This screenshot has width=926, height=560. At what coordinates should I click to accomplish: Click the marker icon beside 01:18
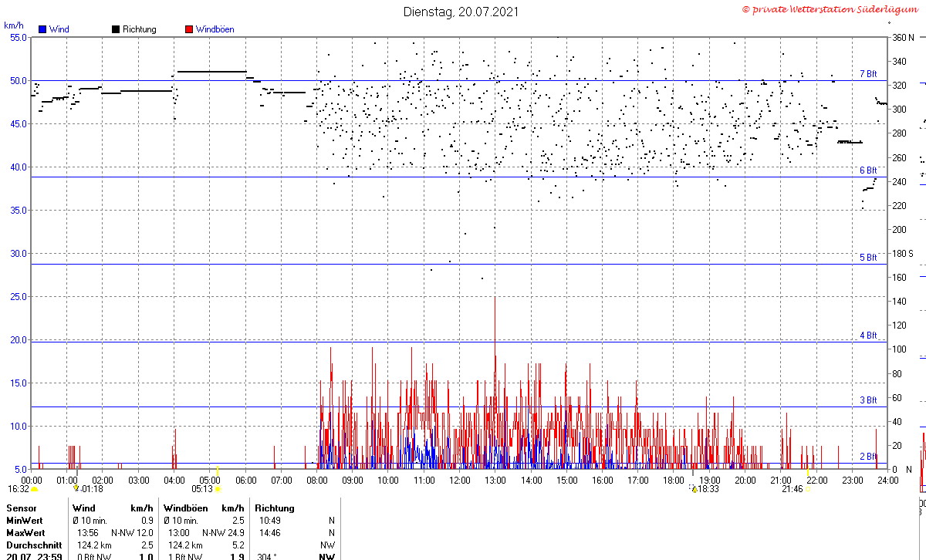(76, 488)
